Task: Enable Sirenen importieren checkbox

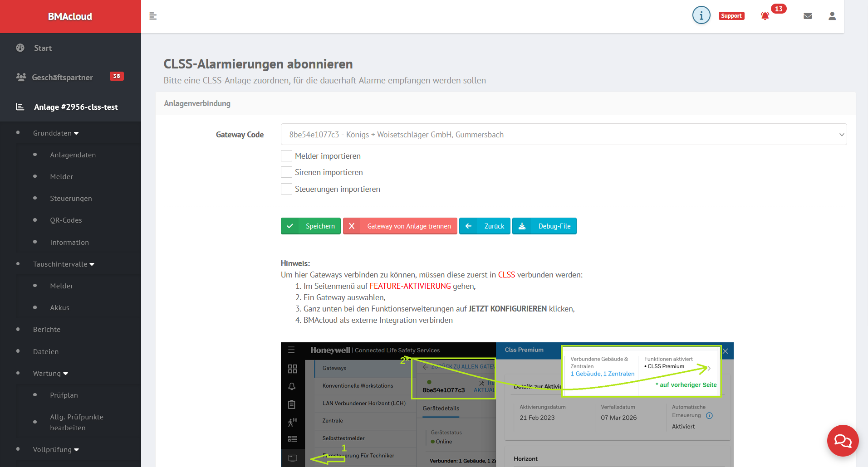Action: [x=286, y=172]
